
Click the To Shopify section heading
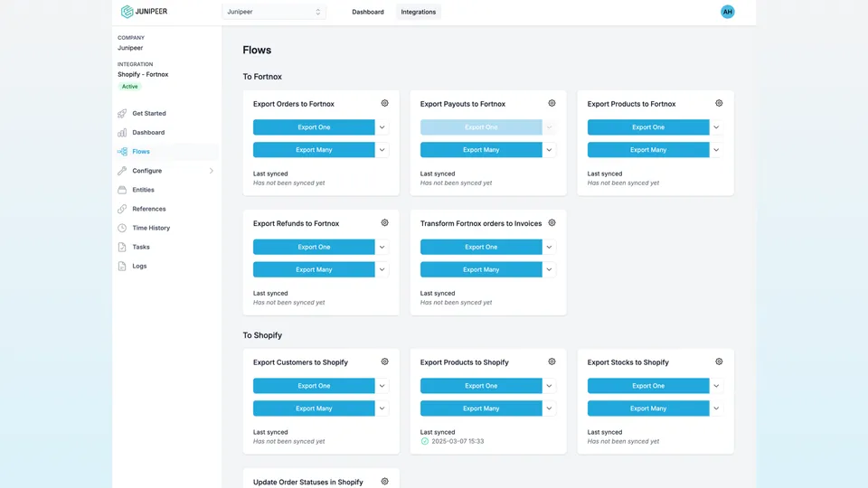click(262, 335)
